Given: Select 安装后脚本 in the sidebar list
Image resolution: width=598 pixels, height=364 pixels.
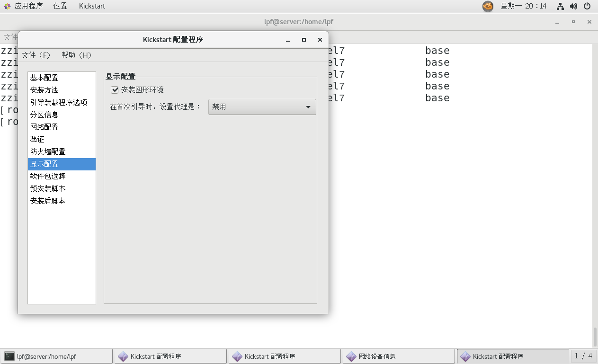Looking at the screenshot, I should [x=62, y=201].
